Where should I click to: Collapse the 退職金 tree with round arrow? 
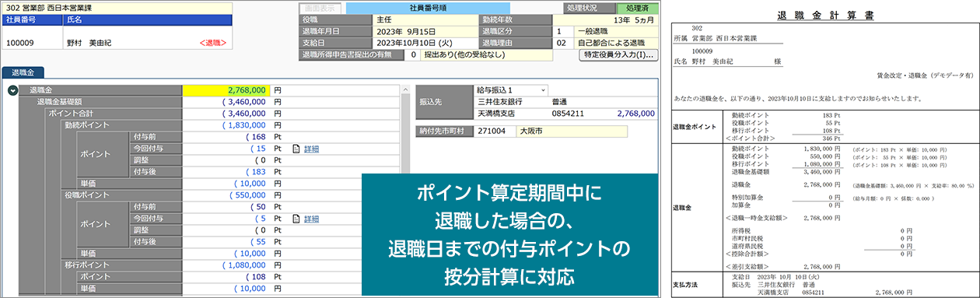pyautogui.click(x=12, y=90)
